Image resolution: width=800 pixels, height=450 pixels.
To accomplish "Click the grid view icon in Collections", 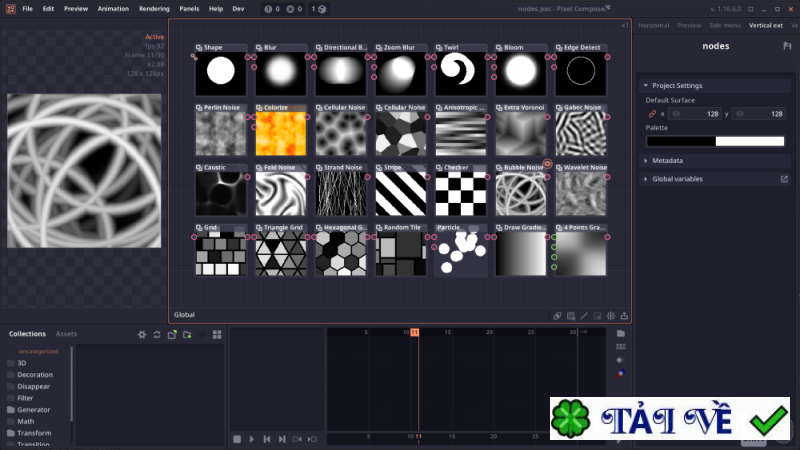I will pos(216,334).
